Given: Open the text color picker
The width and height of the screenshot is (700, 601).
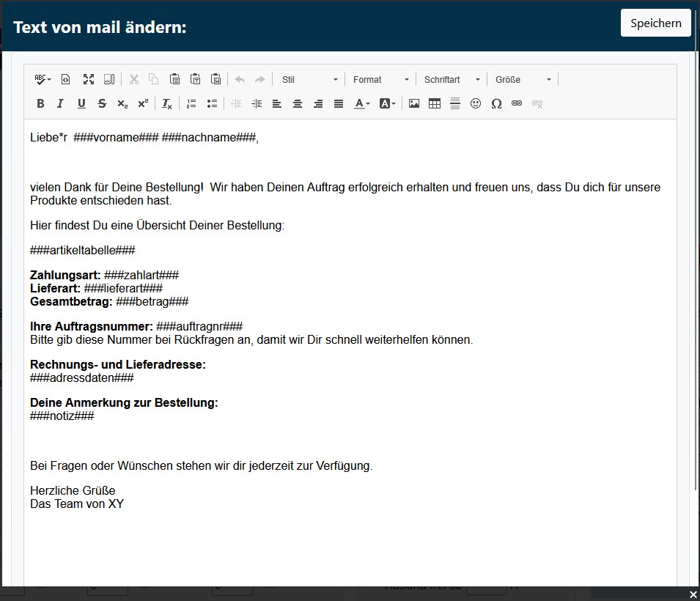Looking at the screenshot, I should coord(362,104).
